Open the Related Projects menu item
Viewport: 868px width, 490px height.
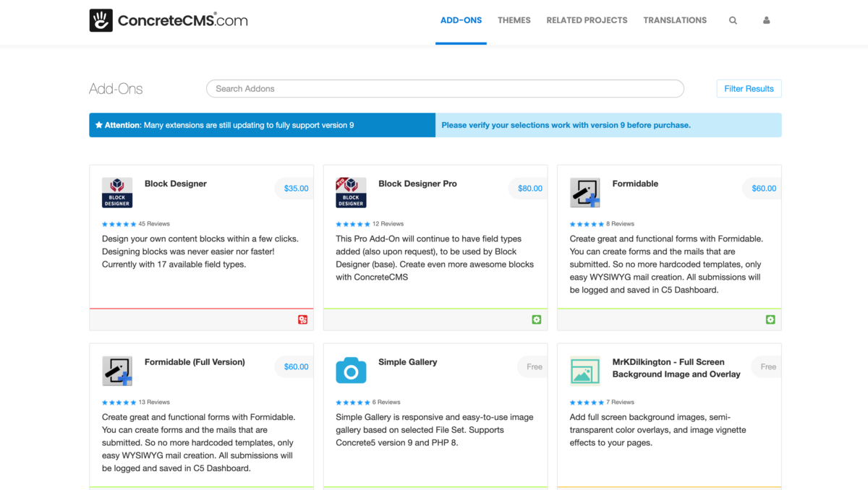[587, 20]
